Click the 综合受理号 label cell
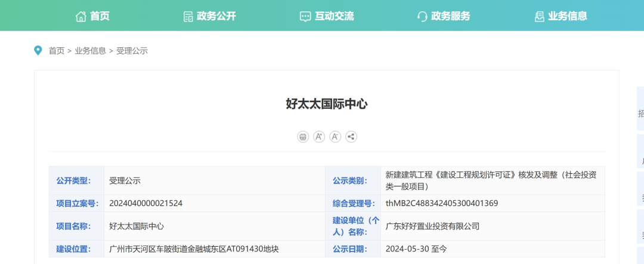 (x=353, y=204)
